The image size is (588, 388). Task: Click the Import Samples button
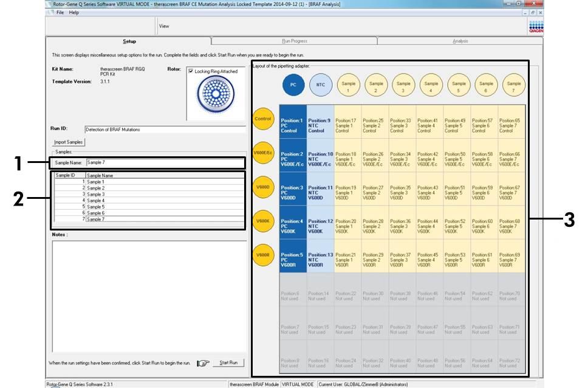click(x=68, y=142)
